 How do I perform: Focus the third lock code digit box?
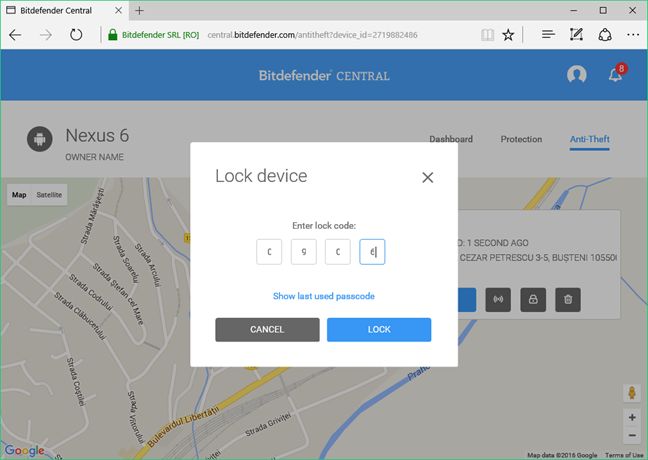pyautogui.click(x=338, y=252)
